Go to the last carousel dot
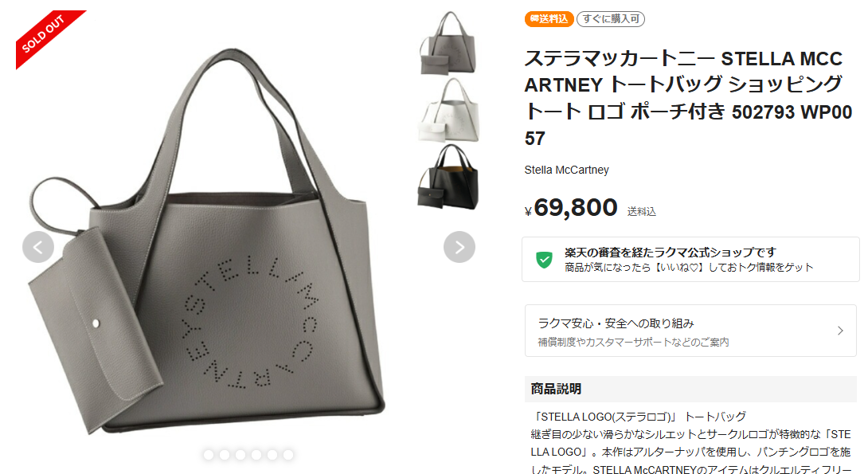This screenshot has width=868, height=474. coord(287,455)
